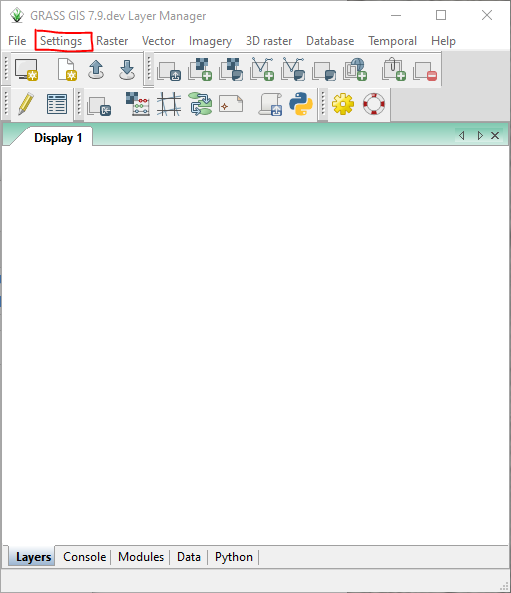Open georectifier tool
This screenshot has height=593, width=511.
[169, 104]
